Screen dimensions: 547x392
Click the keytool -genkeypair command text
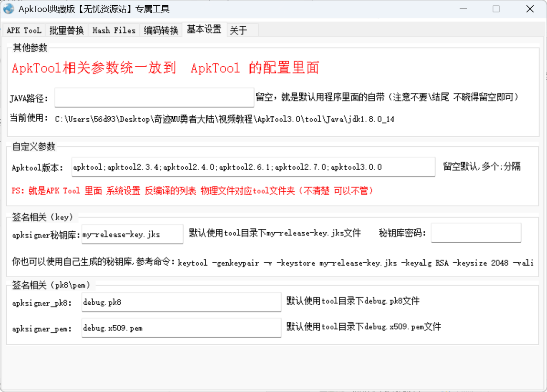[356, 263]
